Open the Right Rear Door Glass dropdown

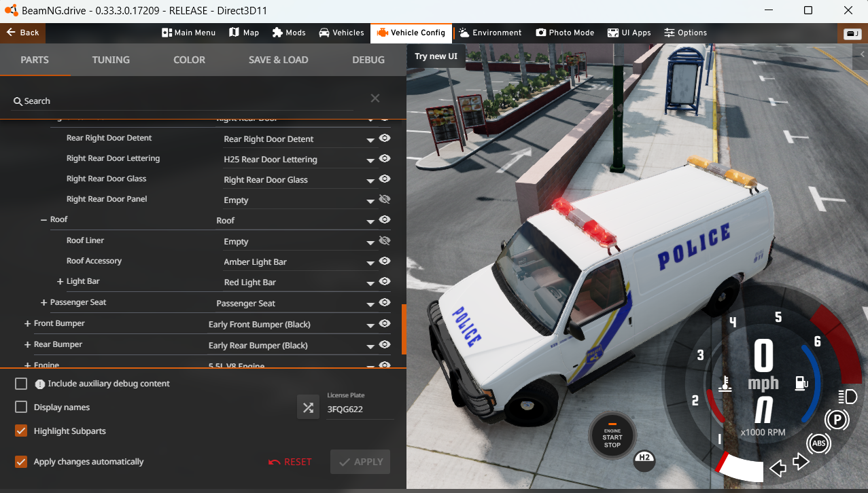tap(300, 180)
